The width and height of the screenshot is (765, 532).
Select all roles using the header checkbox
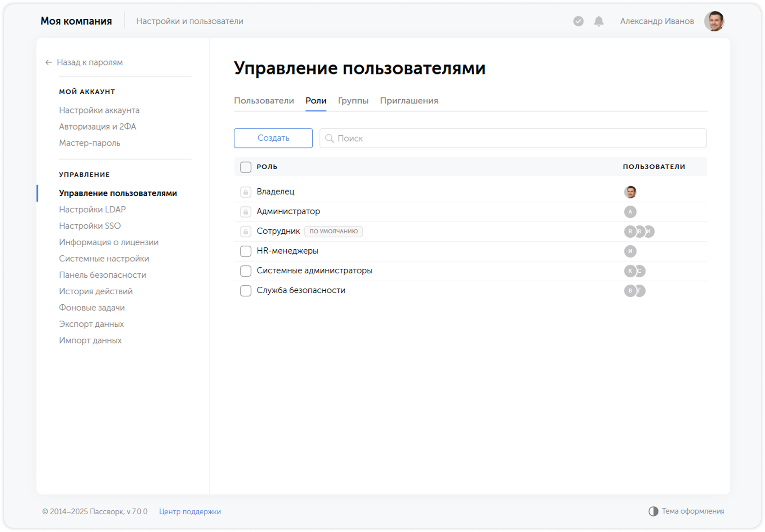tap(245, 167)
